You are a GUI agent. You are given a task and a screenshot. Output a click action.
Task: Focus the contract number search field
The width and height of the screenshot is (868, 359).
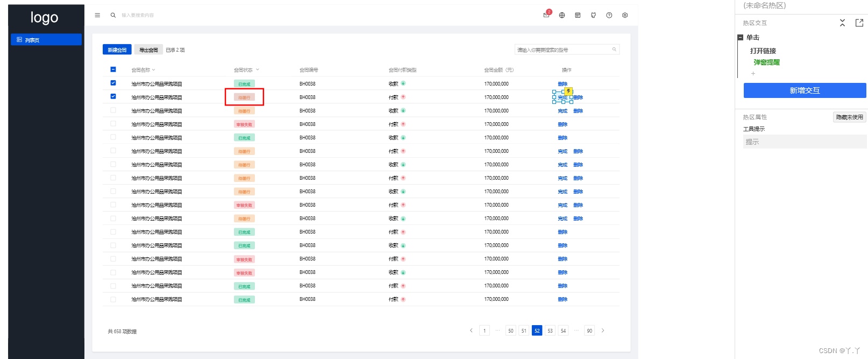pyautogui.click(x=567, y=50)
